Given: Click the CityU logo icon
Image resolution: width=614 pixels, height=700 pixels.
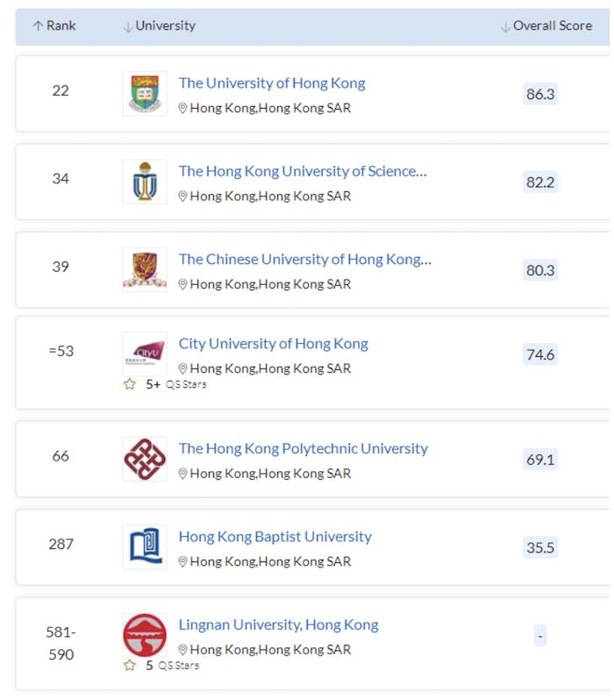Looking at the screenshot, I should coord(145,354).
